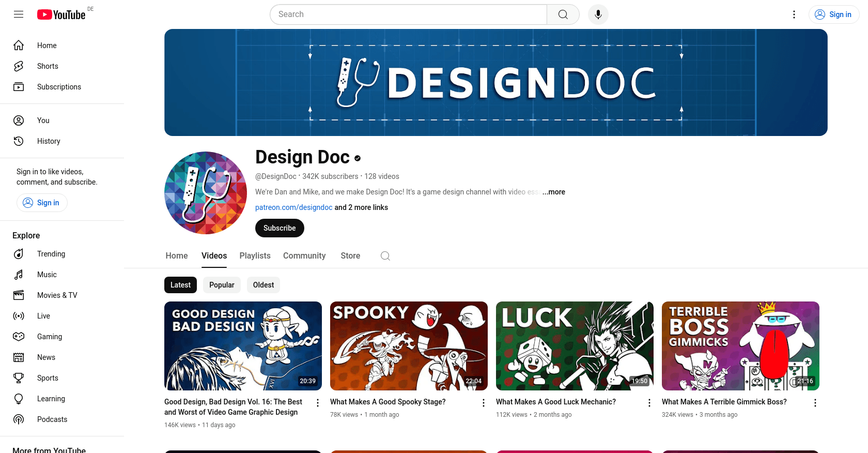The image size is (868, 453).
Task: Switch to the Playlists tab
Action: click(x=255, y=256)
